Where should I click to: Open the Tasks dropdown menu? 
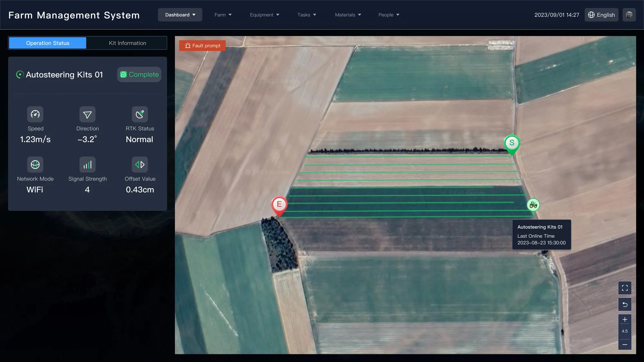pos(307,15)
